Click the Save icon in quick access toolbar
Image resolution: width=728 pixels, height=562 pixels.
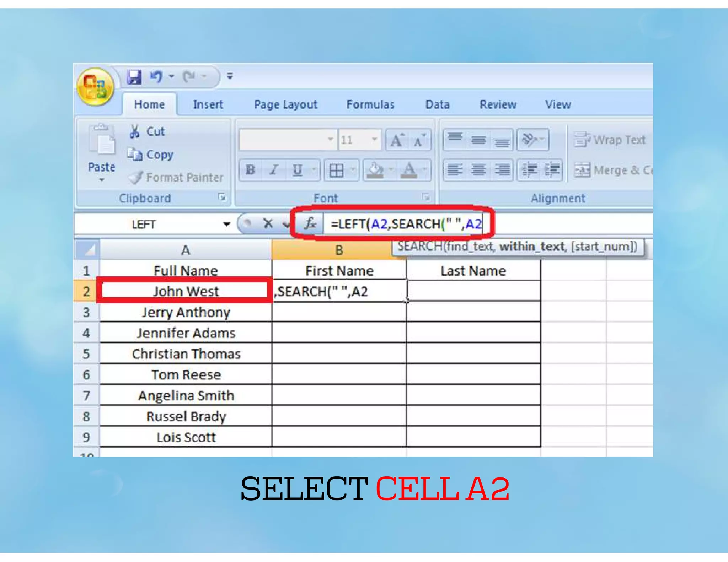[x=134, y=77]
